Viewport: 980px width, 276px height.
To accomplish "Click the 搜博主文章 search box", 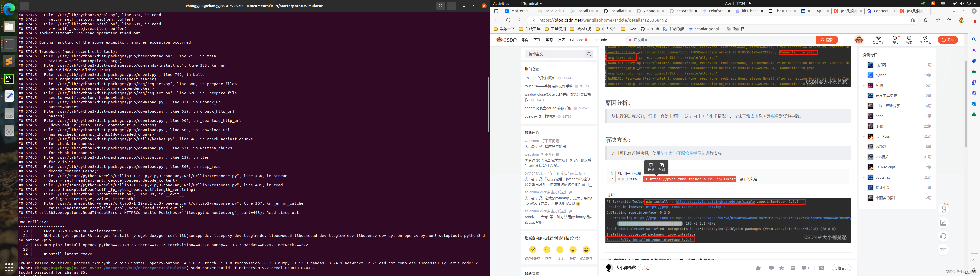I will pos(558,54).
